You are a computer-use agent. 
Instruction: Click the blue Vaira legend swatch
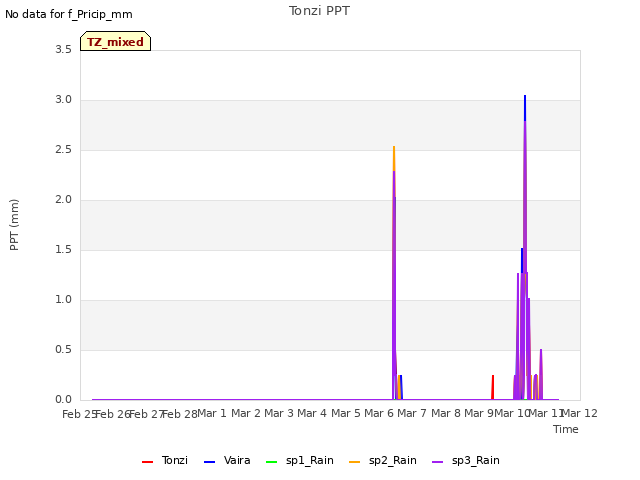pyautogui.click(x=209, y=462)
